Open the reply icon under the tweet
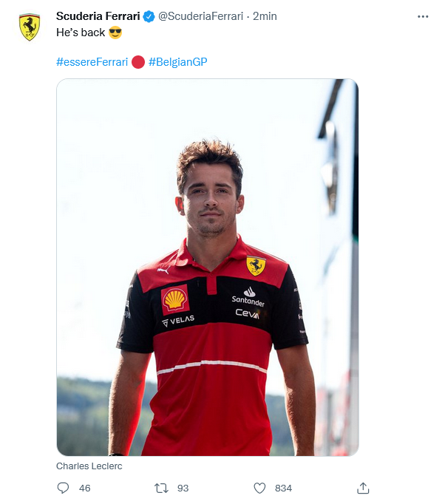 click(63, 488)
